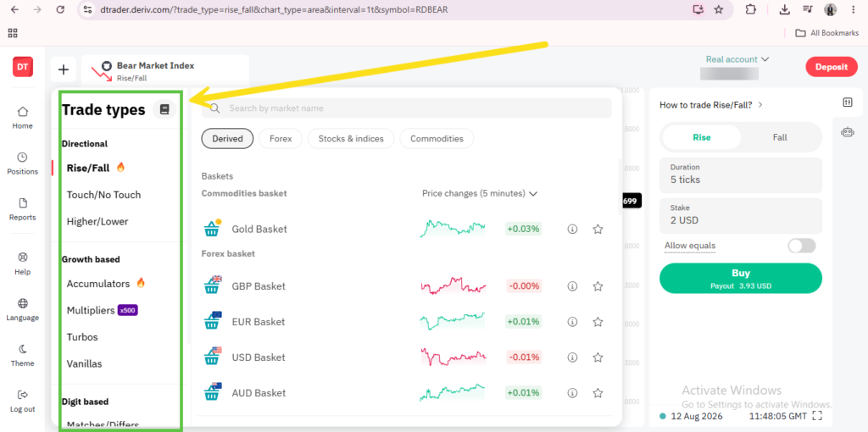Toggle the Allow equals switch
The height and width of the screenshot is (432, 868).
[x=802, y=246]
